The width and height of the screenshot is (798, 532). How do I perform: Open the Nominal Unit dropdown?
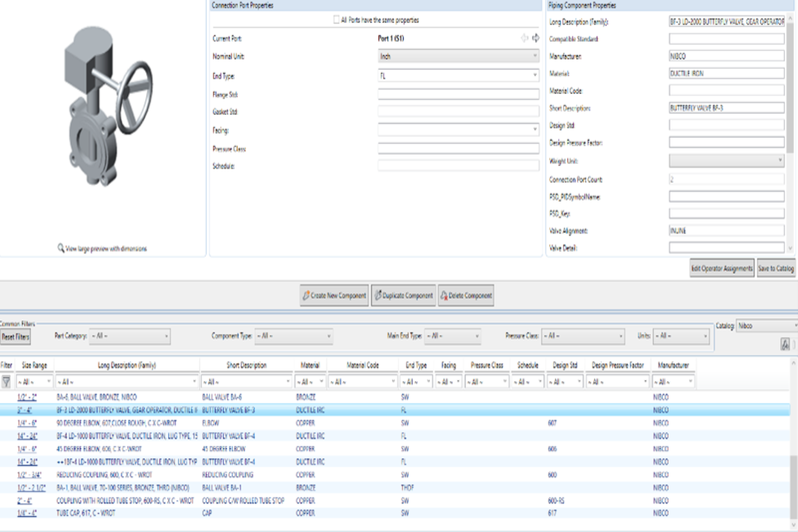(459, 56)
